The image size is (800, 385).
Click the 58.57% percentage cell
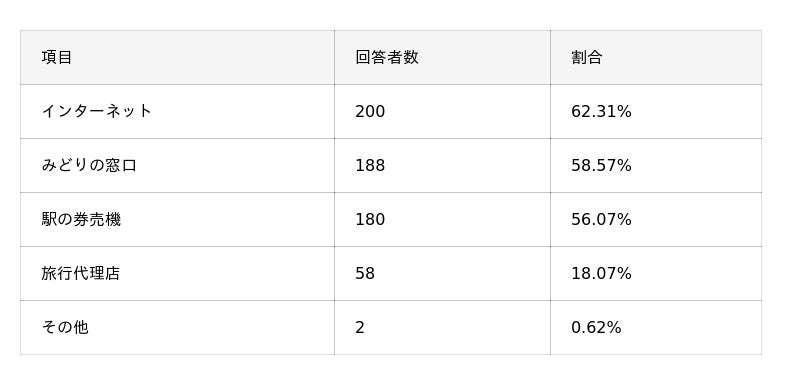(656, 165)
